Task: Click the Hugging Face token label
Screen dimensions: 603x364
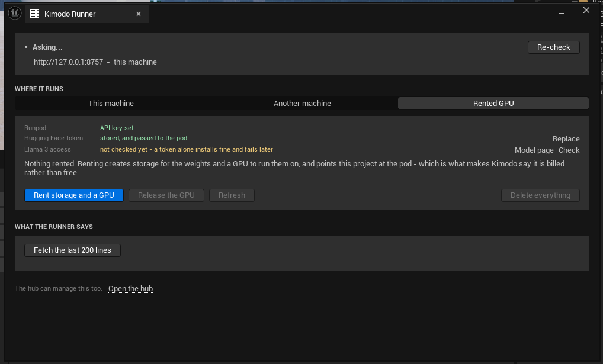Action: coord(53,138)
